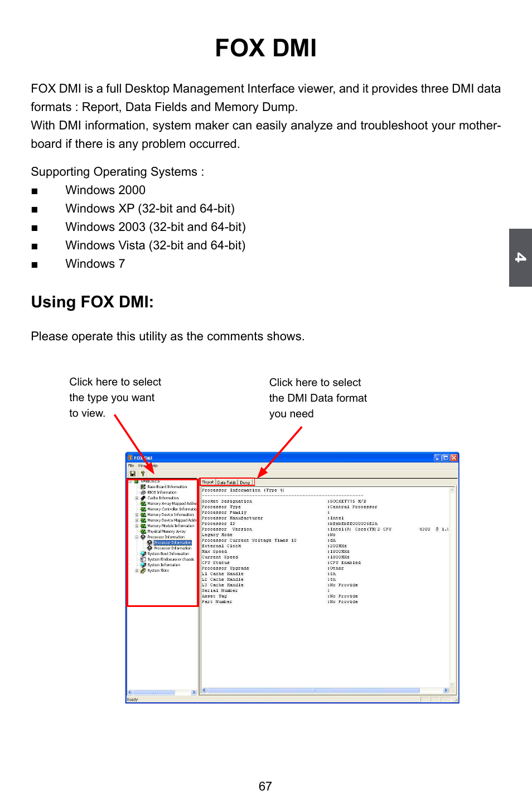Click the tree panel horizontal scrollbar thumb
Viewport: 532px width, 810px height.
click(x=154, y=692)
